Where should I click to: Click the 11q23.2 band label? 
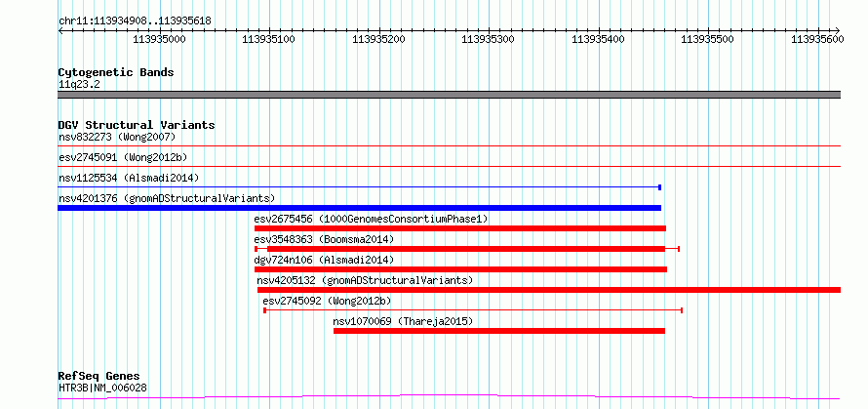[x=79, y=85]
